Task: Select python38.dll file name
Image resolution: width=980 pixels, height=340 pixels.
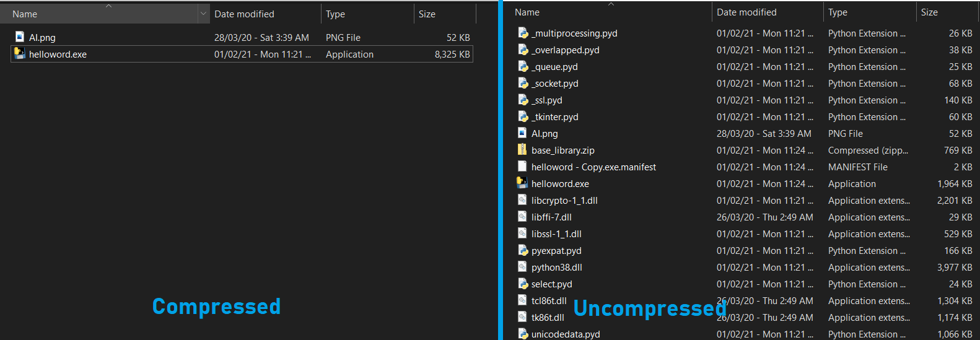Action: (x=557, y=268)
